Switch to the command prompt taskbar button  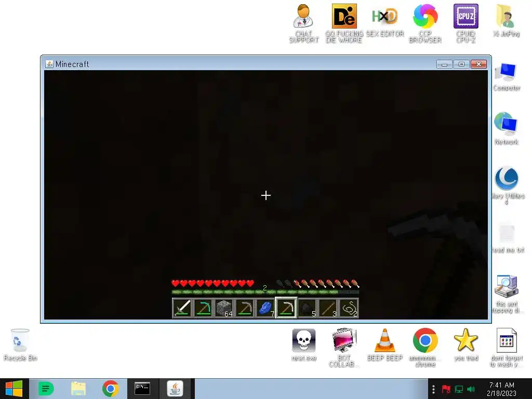142,389
